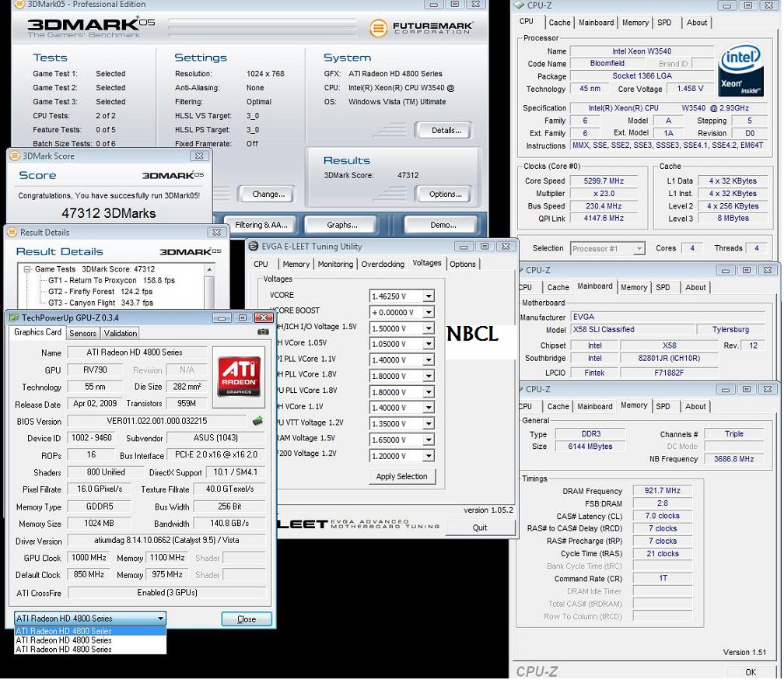Screen dimensions: 784x680
Task: Open the Cache tab in top CPU-Z window
Action: click(559, 23)
